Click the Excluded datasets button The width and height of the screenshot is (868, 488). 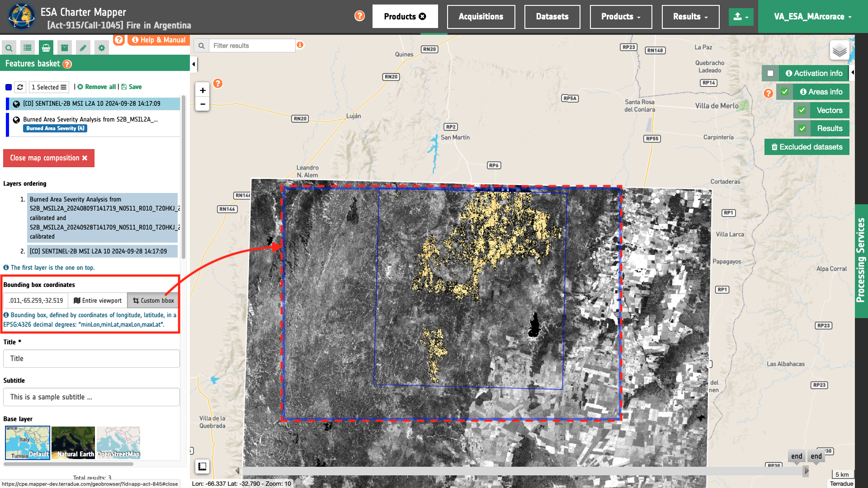807,147
